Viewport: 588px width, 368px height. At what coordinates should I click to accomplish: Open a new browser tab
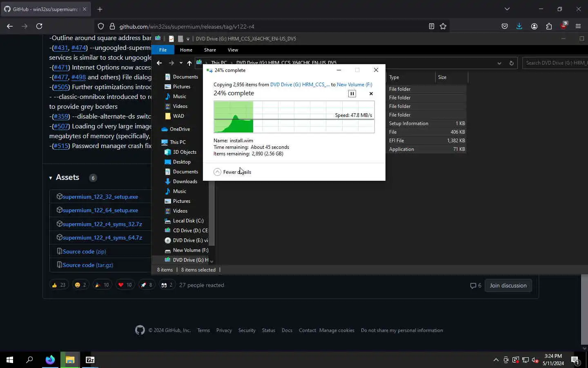coord(100,9)
